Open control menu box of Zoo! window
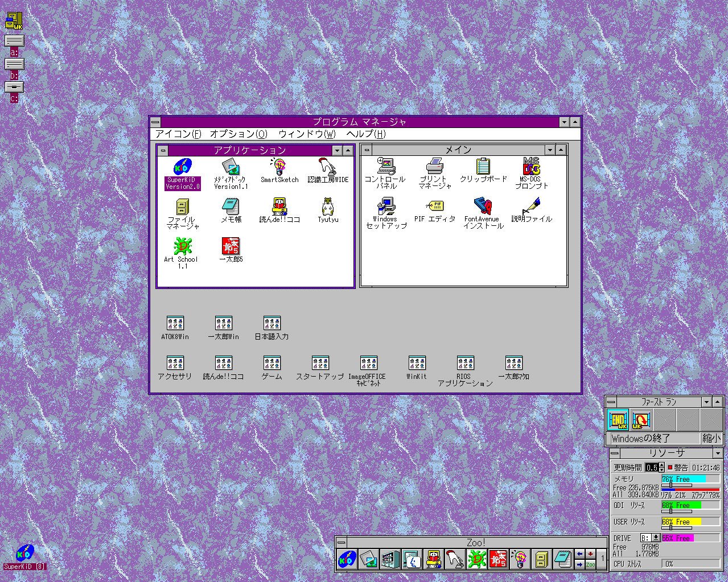 (342, 543)
